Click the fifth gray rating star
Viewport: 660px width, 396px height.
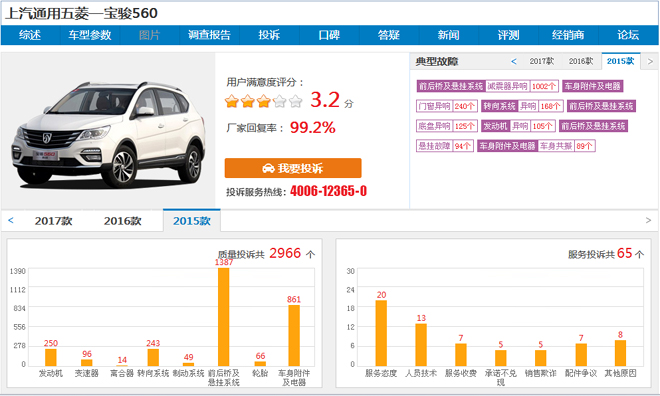[295, 101]
